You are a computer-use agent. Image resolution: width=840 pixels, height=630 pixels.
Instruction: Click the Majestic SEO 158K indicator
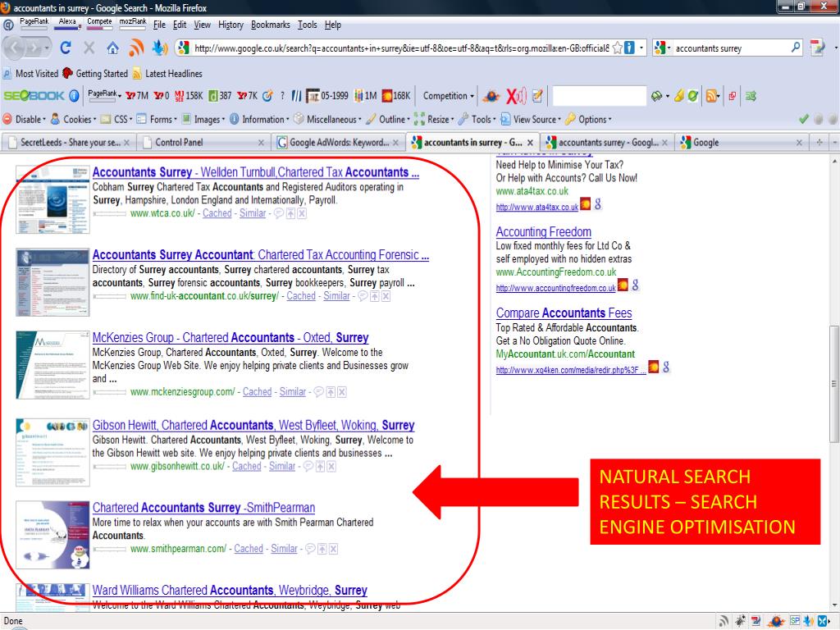(189, 96)
